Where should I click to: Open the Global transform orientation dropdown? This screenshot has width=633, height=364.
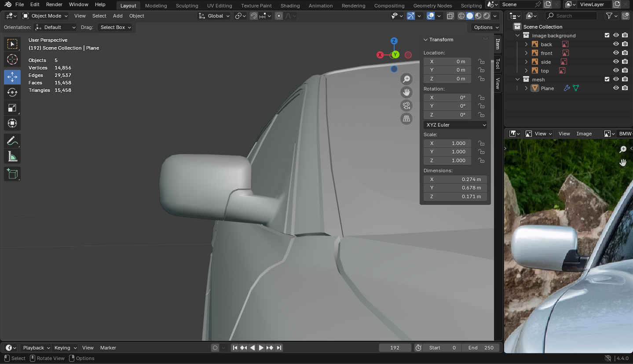(x=214, y=16)
